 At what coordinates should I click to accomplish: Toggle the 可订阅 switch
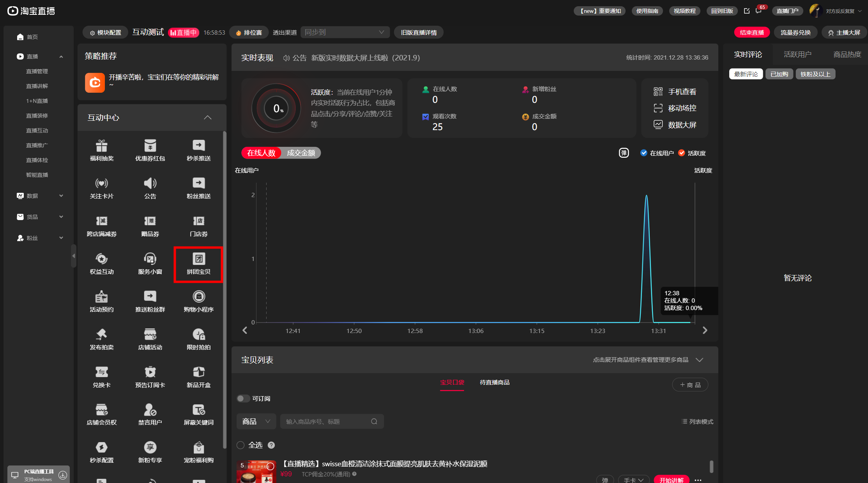tap(243, 398)
